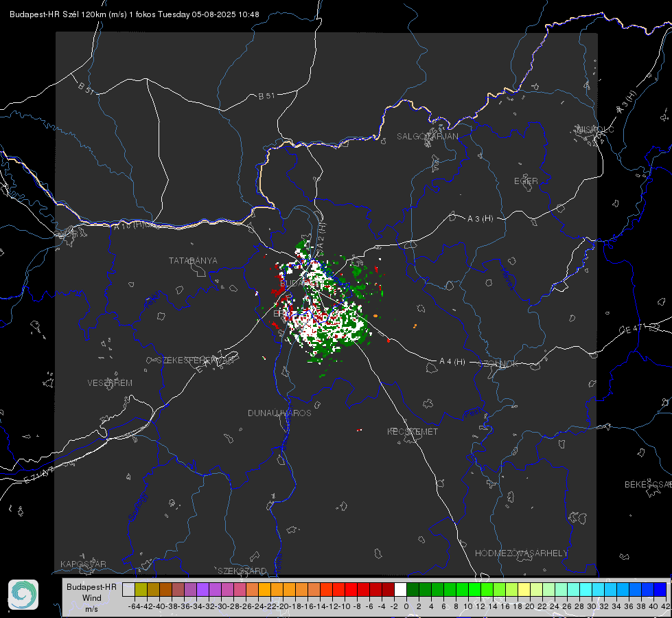Click the SALGÓTARJÁN city label
Viewport: 672px width, 618px height.
pos(427,137)
